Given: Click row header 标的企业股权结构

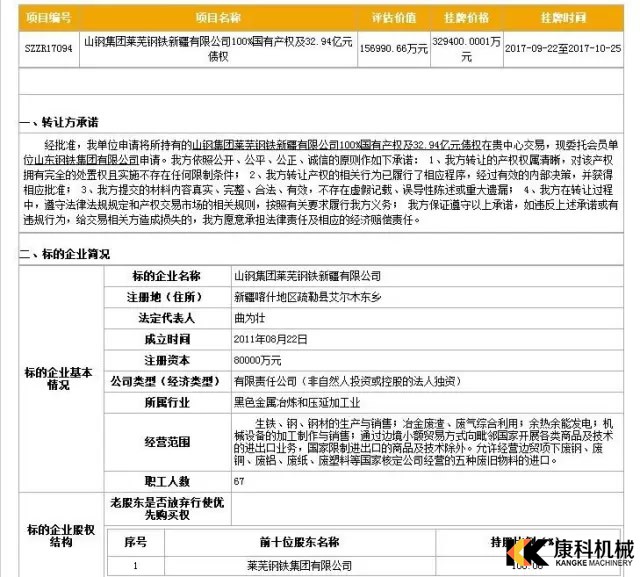Looking at the screenshot, I should 60,536.
